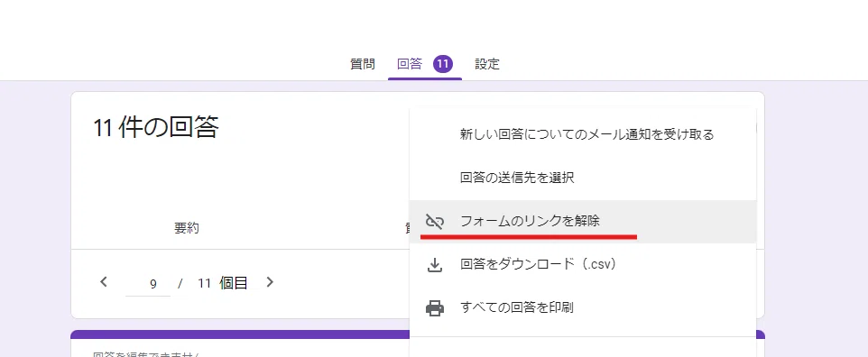Choose 回答の送信先を選択 menu entry
The height and width of the screenshot is (357, 868).
(517, 178)
